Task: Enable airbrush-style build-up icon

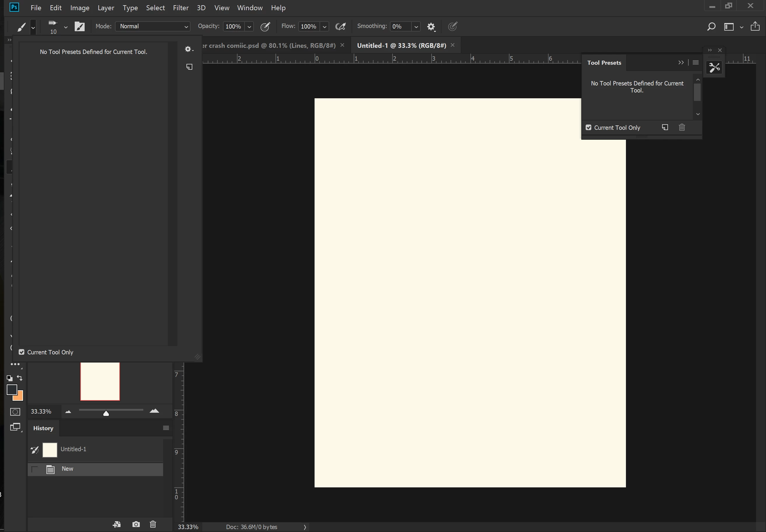Action: (340, 26)
